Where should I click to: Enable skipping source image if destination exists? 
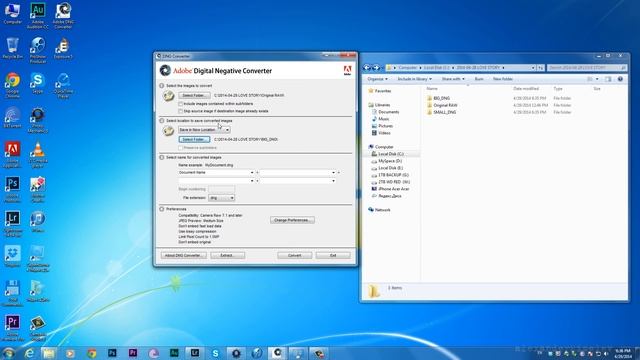180,111
